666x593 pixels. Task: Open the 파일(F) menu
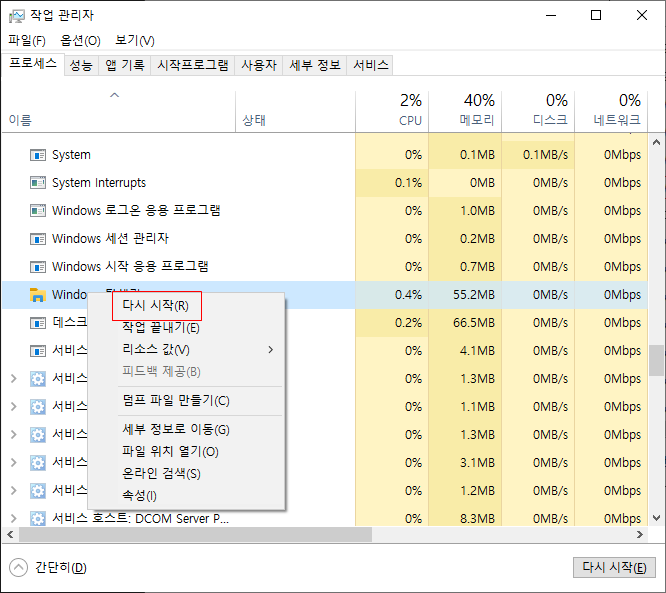pos(27,40)
